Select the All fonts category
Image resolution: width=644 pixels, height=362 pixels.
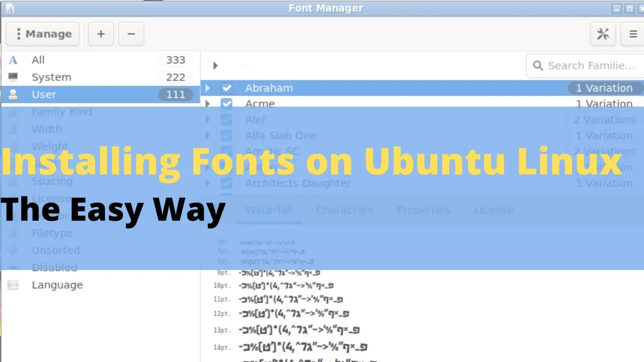tap(101, 60)
